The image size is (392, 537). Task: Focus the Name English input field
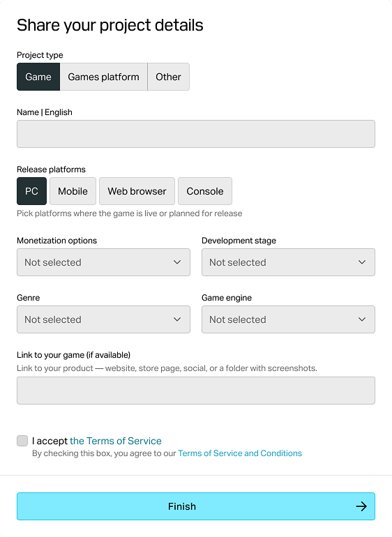point(196,134)
